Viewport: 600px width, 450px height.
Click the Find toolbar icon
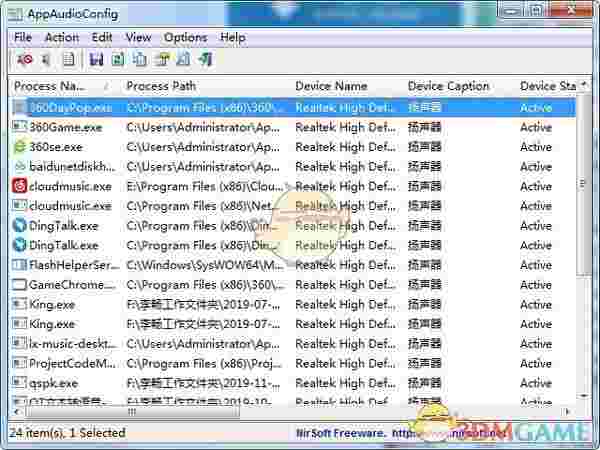[183, 59]
